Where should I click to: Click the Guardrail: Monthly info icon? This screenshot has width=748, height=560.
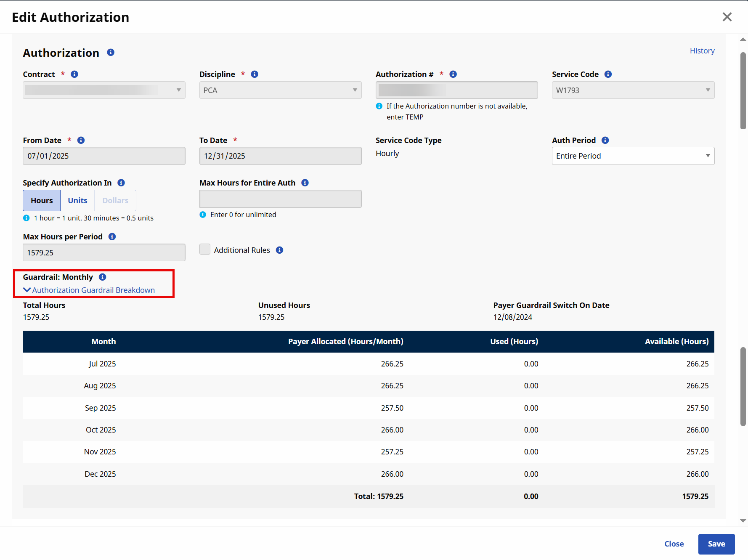click(102, 277)
